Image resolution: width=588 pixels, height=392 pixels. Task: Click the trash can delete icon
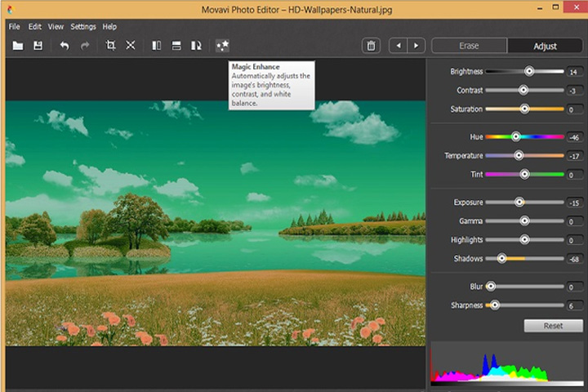(371, 46)
